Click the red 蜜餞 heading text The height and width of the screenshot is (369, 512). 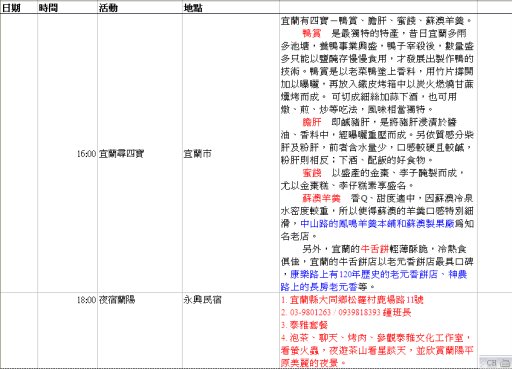312,173
